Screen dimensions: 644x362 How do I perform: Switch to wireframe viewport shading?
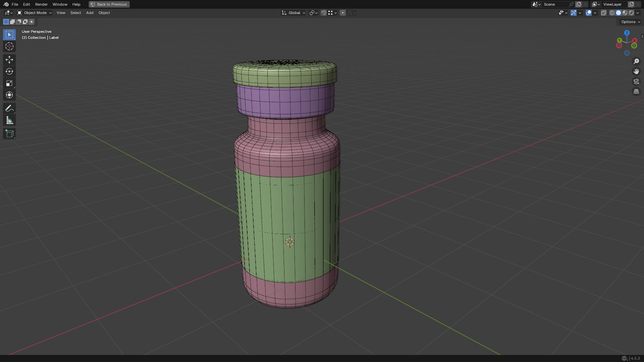[612, 13]
